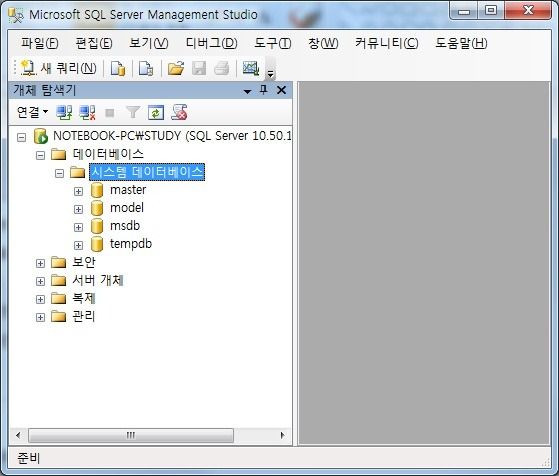Select the 시스템 데이터베이스 tree item
Screen dimensions: 559x476
tap(147, 172)
